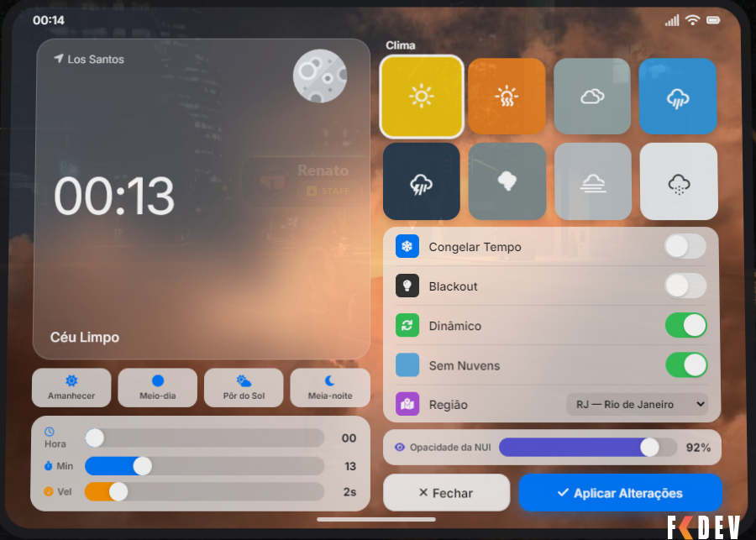Choose the dark thunderstorm weather tile
This screenshot has width=756, height=540.
pyautogui.click(x=422, y=181)
